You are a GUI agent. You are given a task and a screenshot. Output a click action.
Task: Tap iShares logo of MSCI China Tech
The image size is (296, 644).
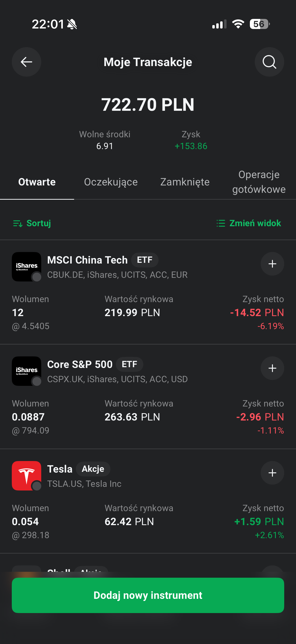click(x=27, y=266)
